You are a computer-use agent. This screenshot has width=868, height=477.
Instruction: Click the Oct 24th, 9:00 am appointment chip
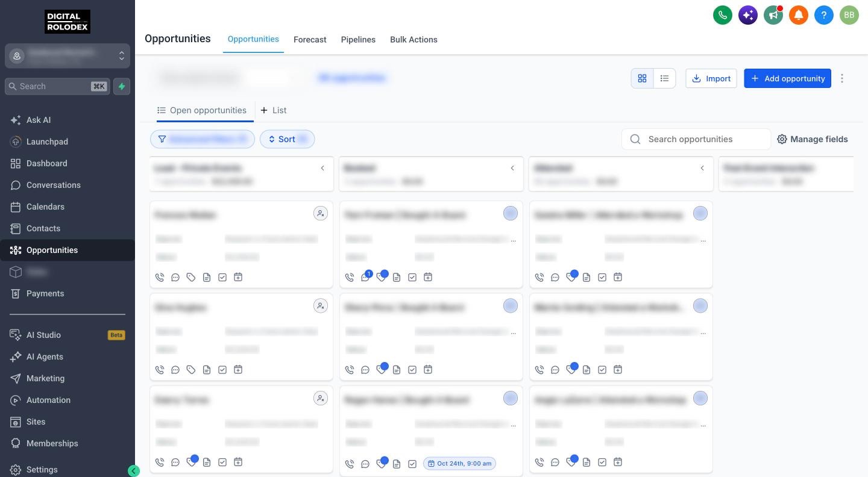[x=459, y=463]
